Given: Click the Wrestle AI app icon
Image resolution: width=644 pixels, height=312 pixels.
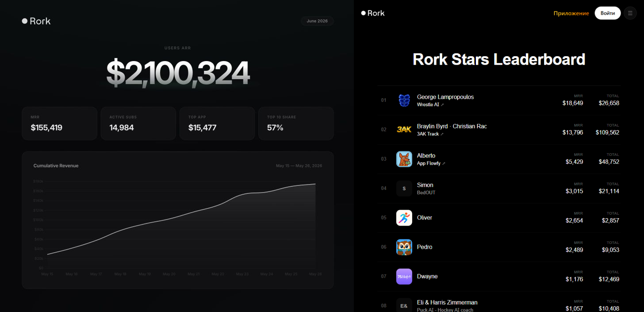Looking at the screenshot, I should pos(404,100).
